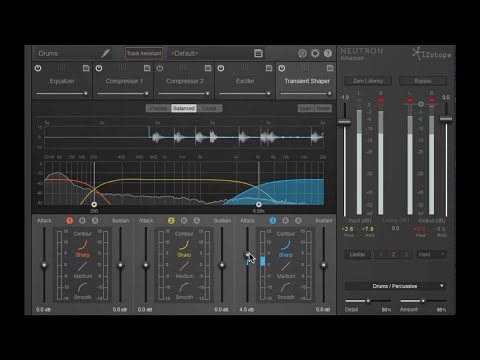The width and height of the screenshot is (480, 360).
Task: Open the Exciter module preset icon
Action: click(269, 68)
